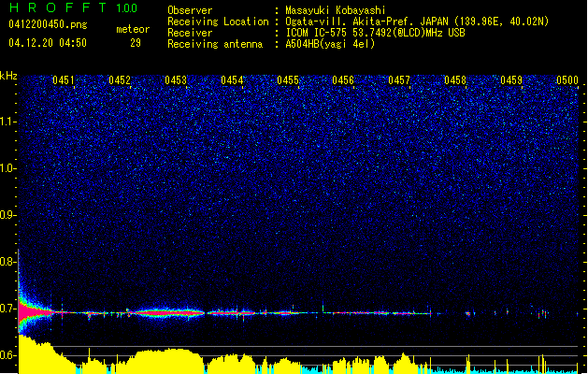
Task: Click the HROFFT title text
Action: click(x=59, y=7)
